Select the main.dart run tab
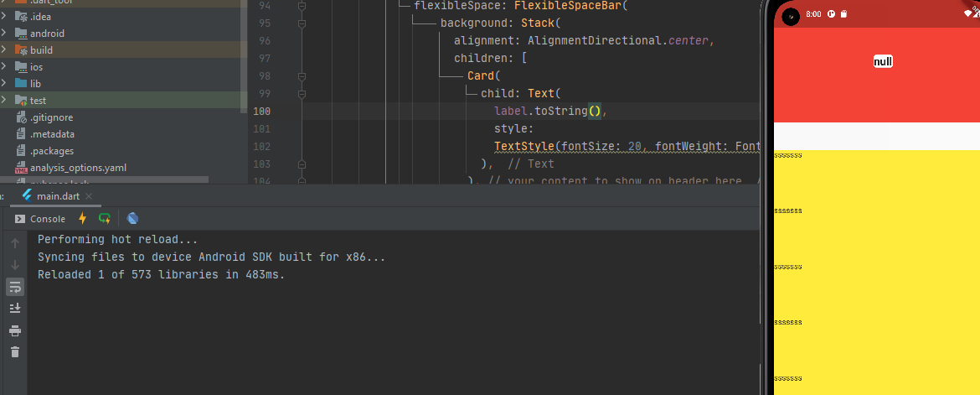Image resolution: width=980 pixels, height=395 pixels. click(x=57, y=196)
